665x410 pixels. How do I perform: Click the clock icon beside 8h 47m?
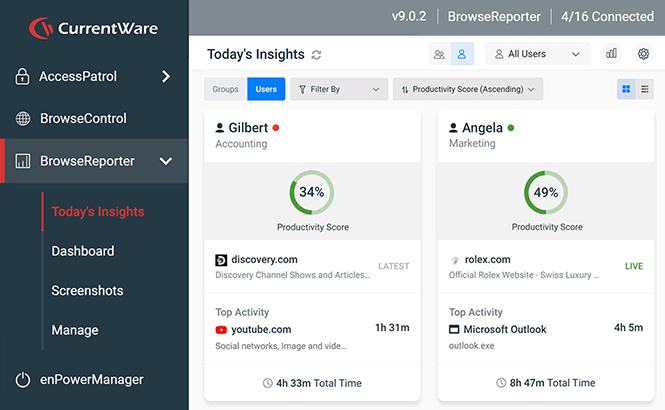[501, 383]
